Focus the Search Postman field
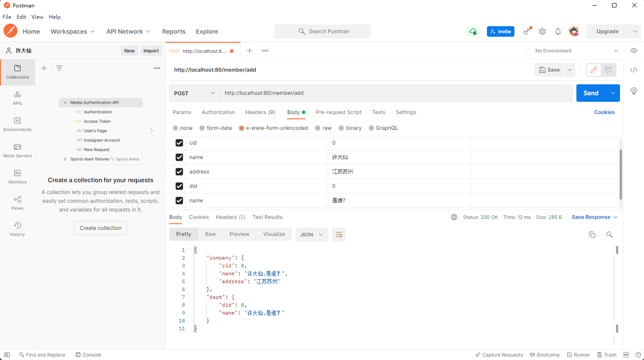The image size is (644, 360). pyautogui.click(x=322, y=31)
